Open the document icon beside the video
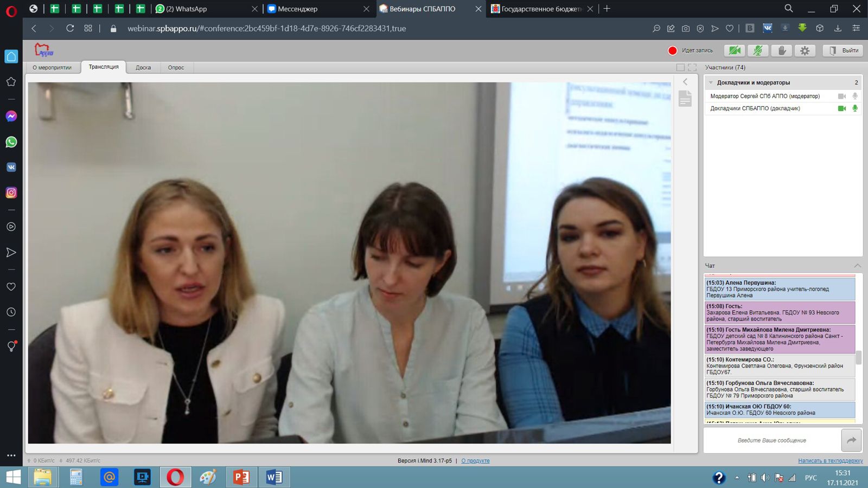 (685, 99)
